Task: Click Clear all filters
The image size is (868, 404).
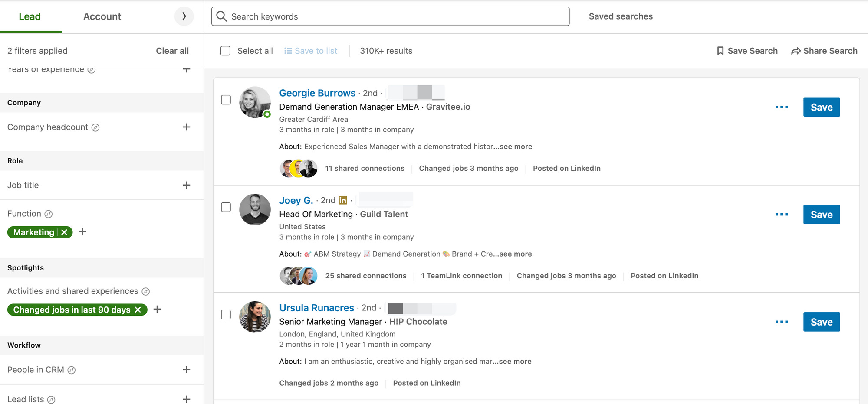Action: (x=172, y=51)
